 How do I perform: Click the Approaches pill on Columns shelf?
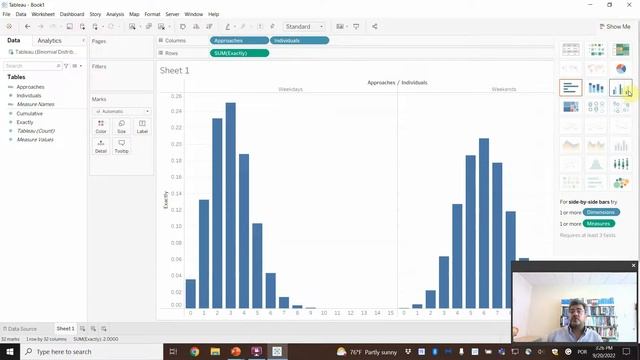239,40
